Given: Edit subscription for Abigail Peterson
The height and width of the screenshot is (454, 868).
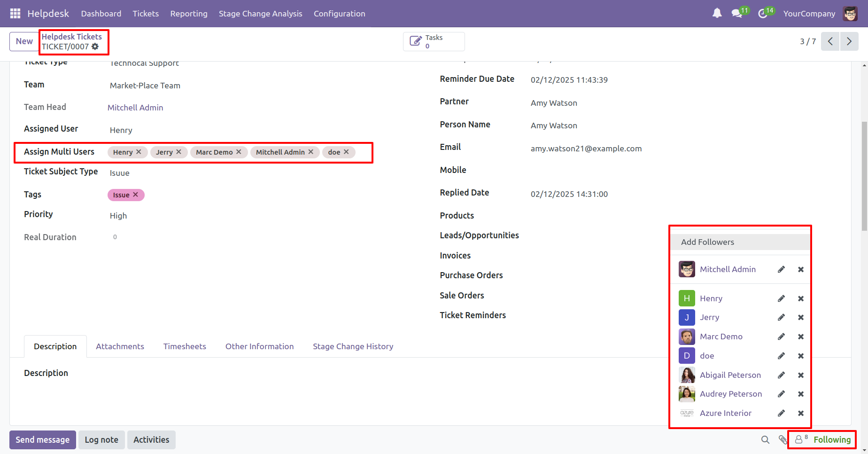Looking at the screenshot, I should click(781, 375).
